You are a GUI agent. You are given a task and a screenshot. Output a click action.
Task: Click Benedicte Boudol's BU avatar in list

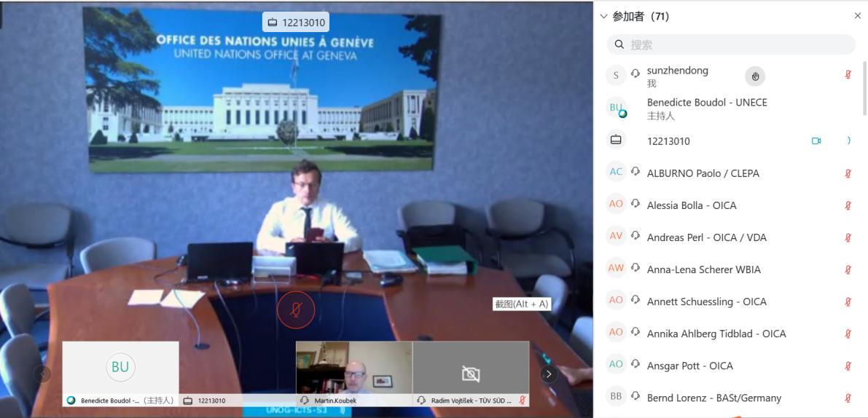(617, 109)
